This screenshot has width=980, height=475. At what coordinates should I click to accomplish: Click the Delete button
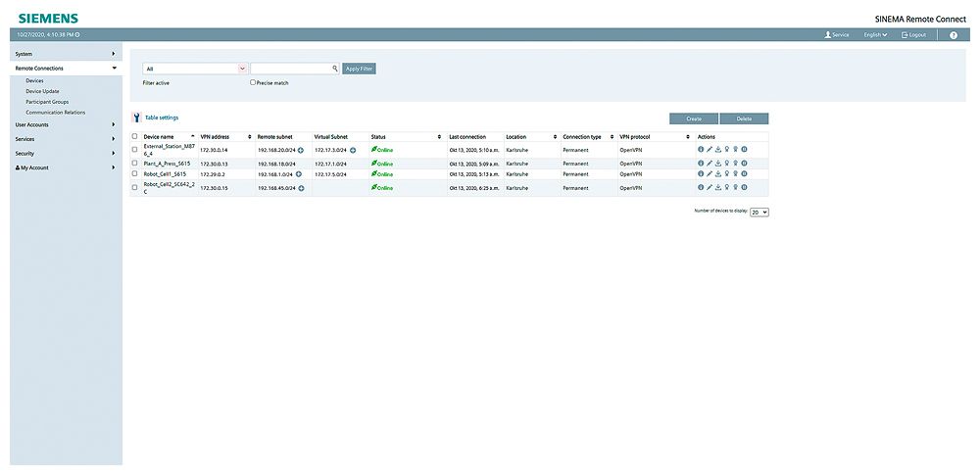(x=744, y=119)
